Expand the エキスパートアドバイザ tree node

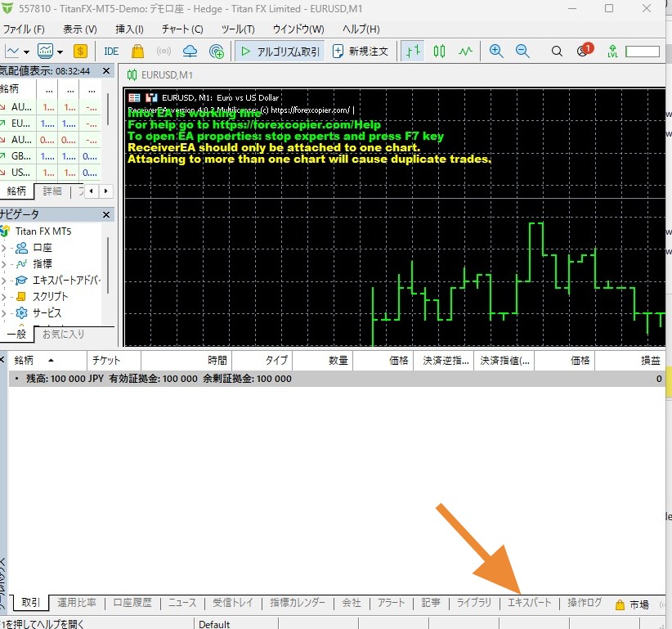(3, 281)
